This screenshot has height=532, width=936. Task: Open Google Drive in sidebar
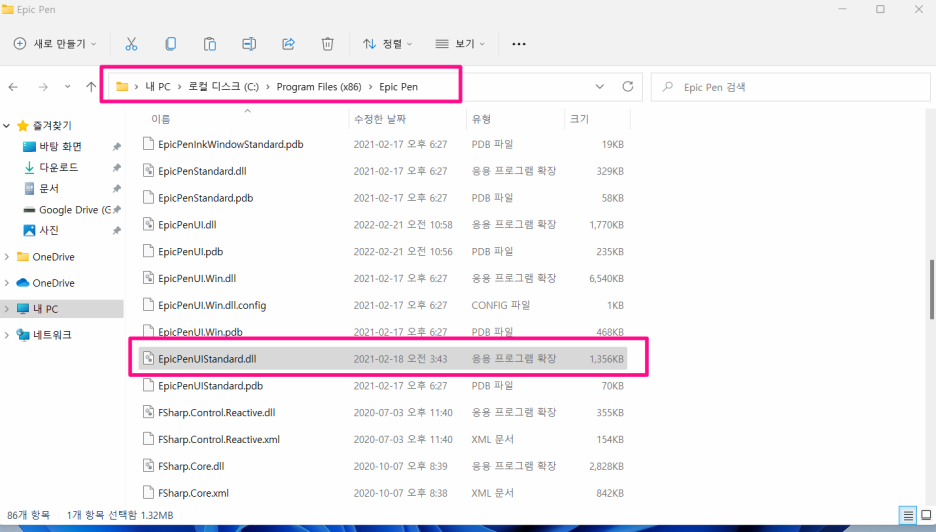(x=75, y=210)
